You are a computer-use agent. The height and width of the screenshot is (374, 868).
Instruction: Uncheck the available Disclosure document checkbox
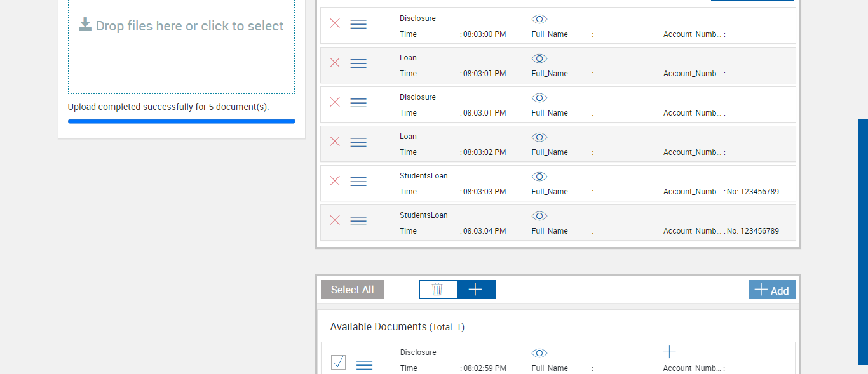[x=339, y=363]
